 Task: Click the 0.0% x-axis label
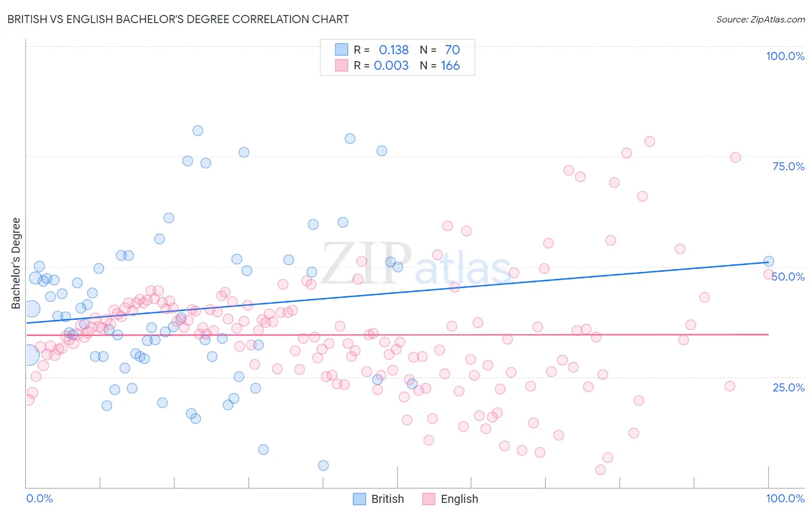[39, 498]
